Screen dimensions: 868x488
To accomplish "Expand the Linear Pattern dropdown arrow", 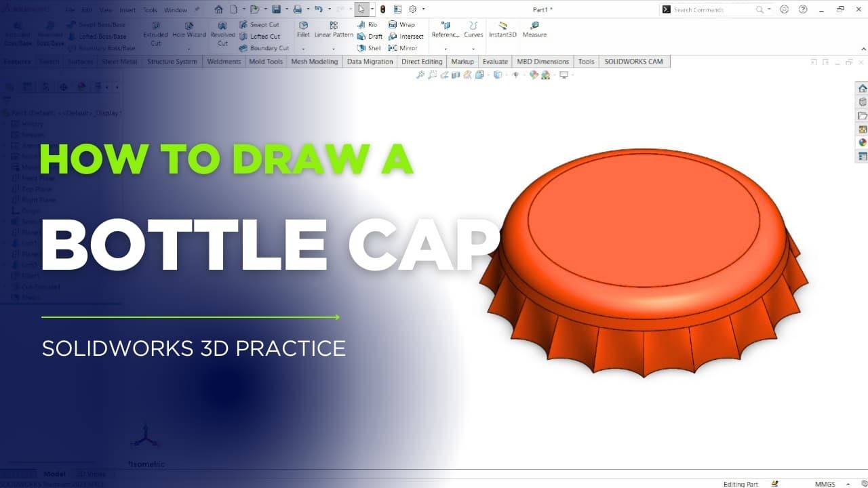I will point(334,49).
